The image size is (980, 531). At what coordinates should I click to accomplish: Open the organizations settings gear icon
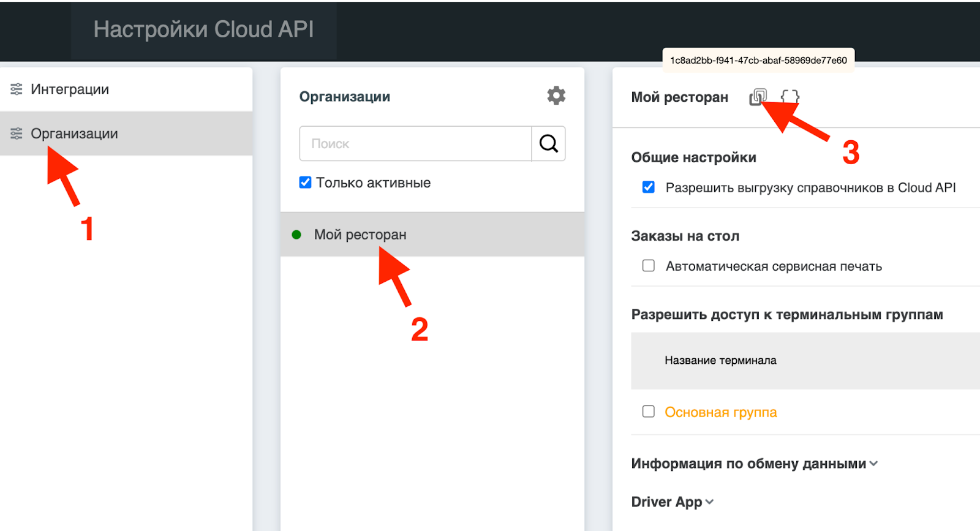pyautogui.click(x=556, y=96)
